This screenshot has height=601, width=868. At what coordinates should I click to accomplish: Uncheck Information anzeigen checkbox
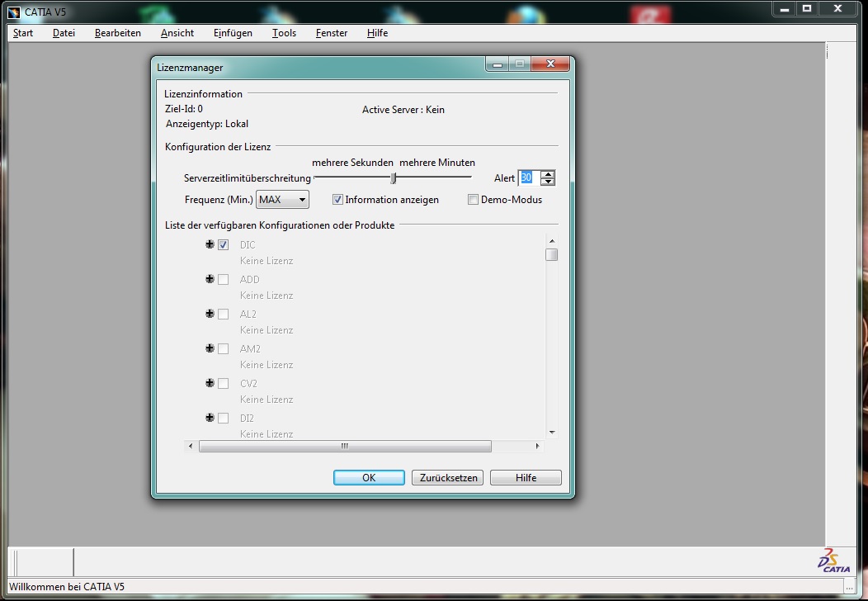[x=337, y=200]
